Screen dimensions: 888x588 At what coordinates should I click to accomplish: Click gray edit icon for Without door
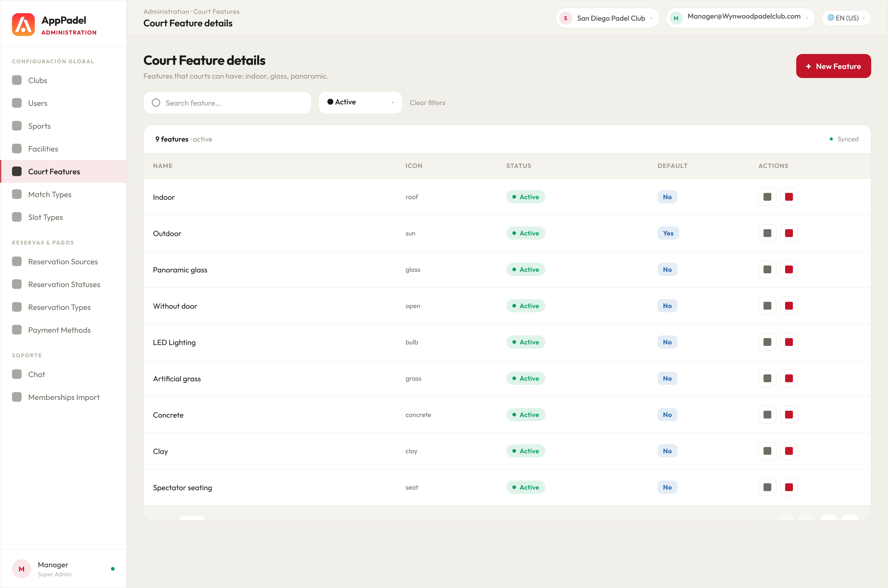[767, 306]
